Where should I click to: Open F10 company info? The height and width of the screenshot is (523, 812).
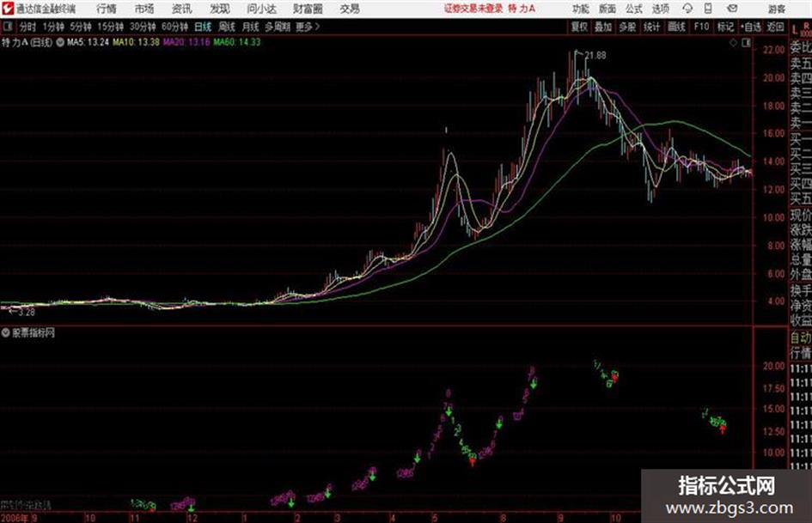(701, 27)
